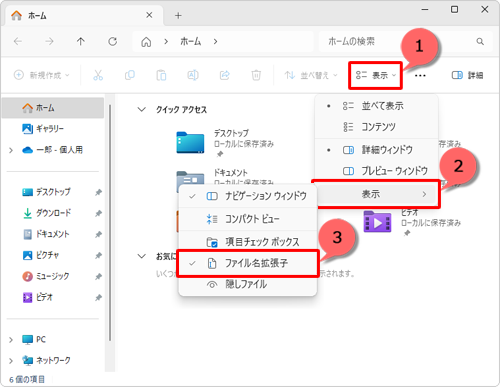The width and height of the screenshot is (500, 387).
Task: Expand the ネットワーク tree node
Action: [x=11, y=361]
